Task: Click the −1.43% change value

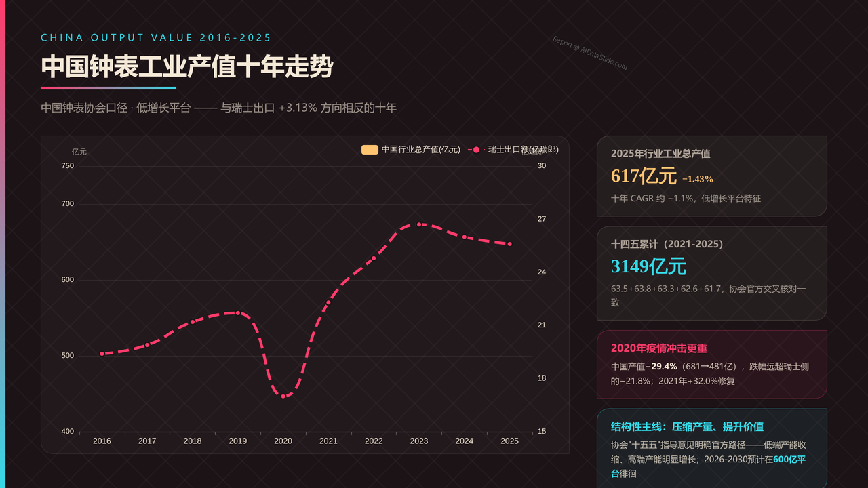Action: click(698, 179)
